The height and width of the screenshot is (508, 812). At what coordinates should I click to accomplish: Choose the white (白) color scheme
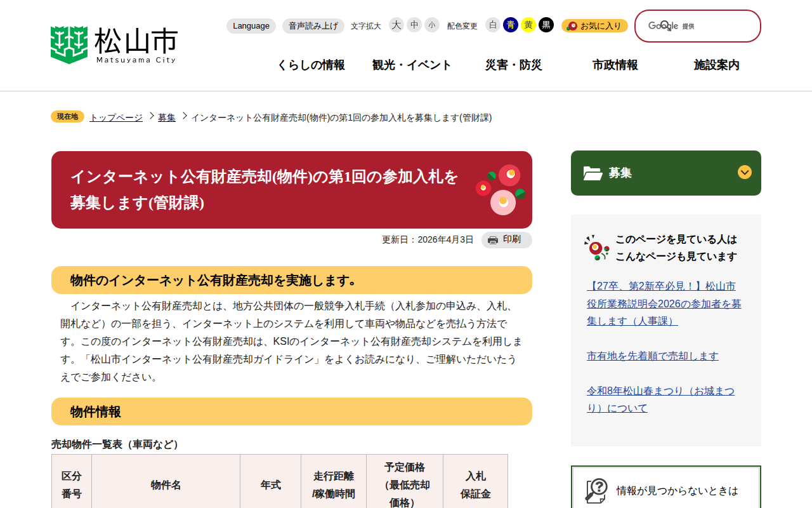pyautogui.click(x=493, y=25)
